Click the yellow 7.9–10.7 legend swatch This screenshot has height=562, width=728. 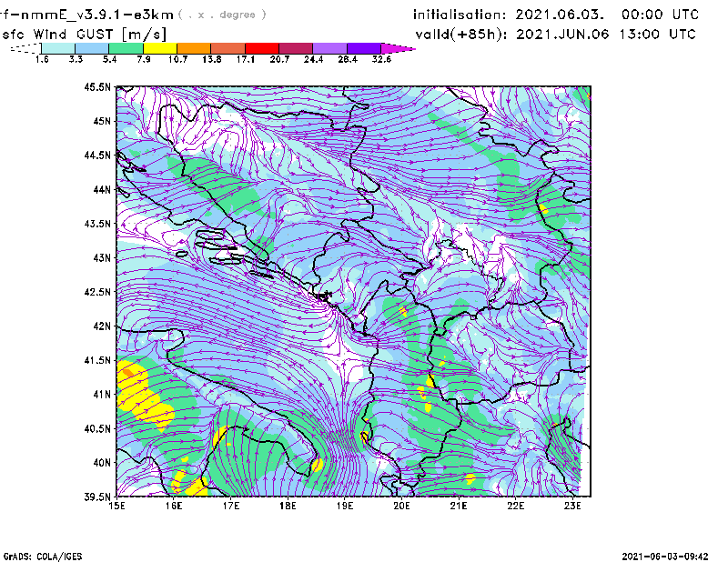[160, 48]
